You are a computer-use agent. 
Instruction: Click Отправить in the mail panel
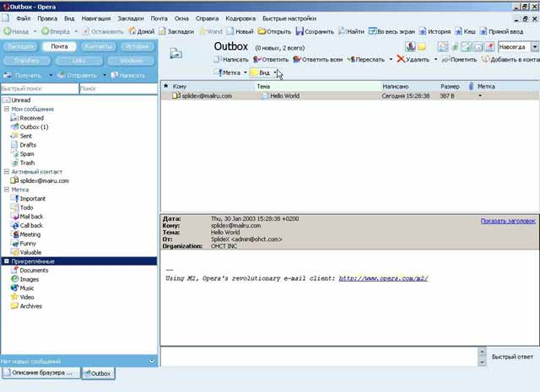pyautogui.click(x=77, y=75)
